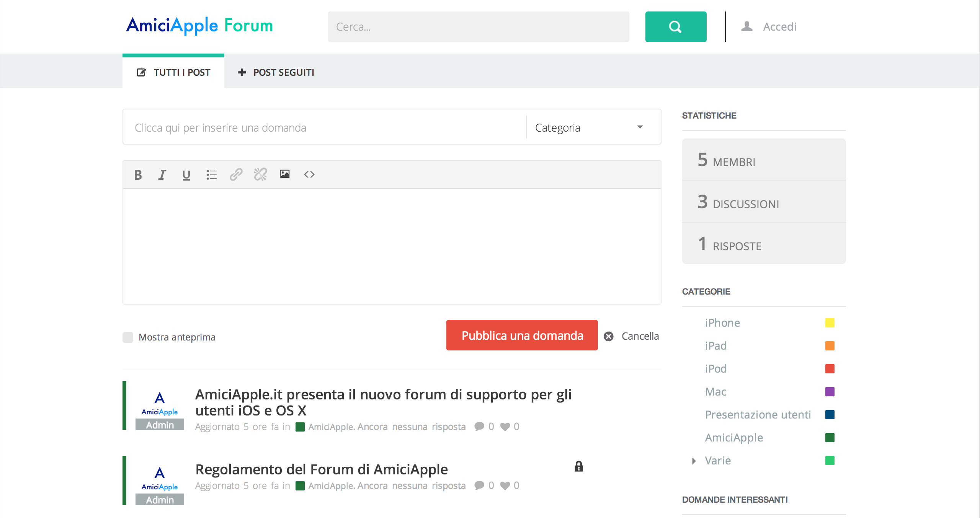This screenshot has width=980, height=518.
Task: Focus the Cerca search field
Action: [x=479, y=27]
